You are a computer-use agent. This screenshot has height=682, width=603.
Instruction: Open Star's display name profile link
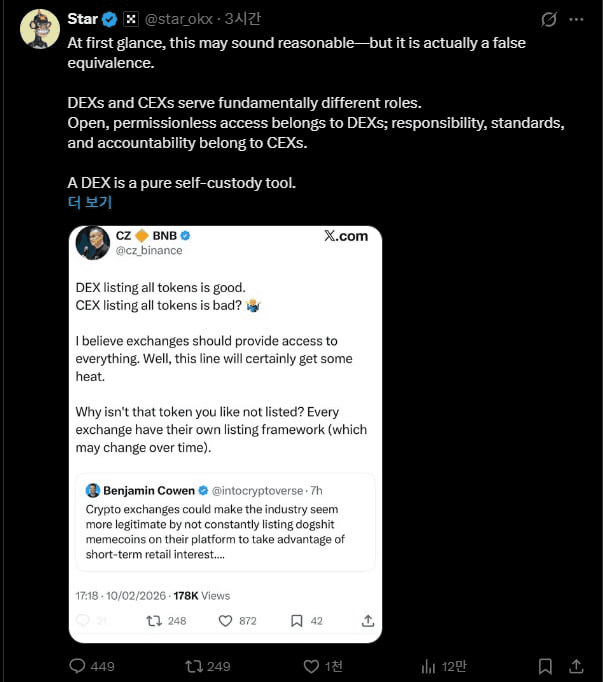[82, 19]
